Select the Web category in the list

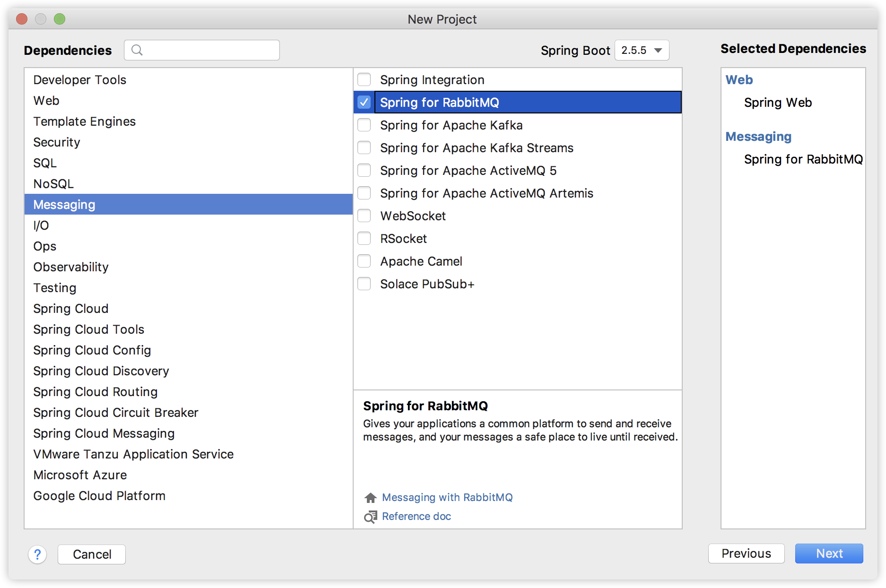click(x=46, y=101)
